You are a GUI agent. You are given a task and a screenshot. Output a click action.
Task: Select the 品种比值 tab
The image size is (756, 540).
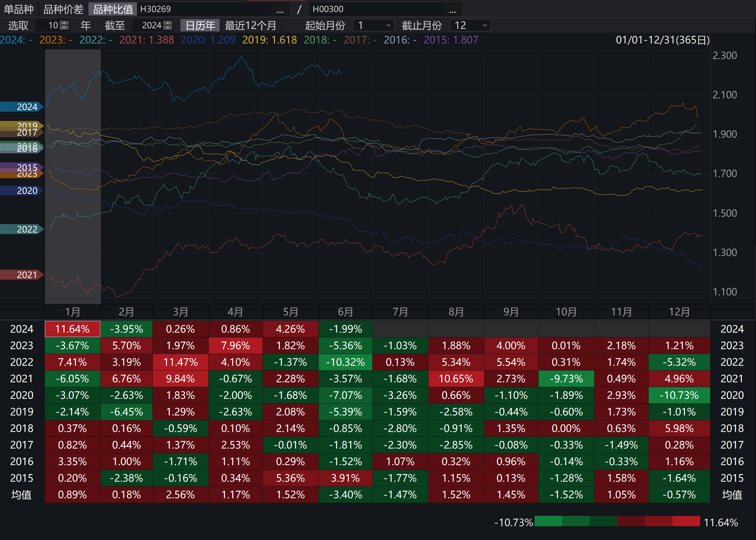coord(113,9)
